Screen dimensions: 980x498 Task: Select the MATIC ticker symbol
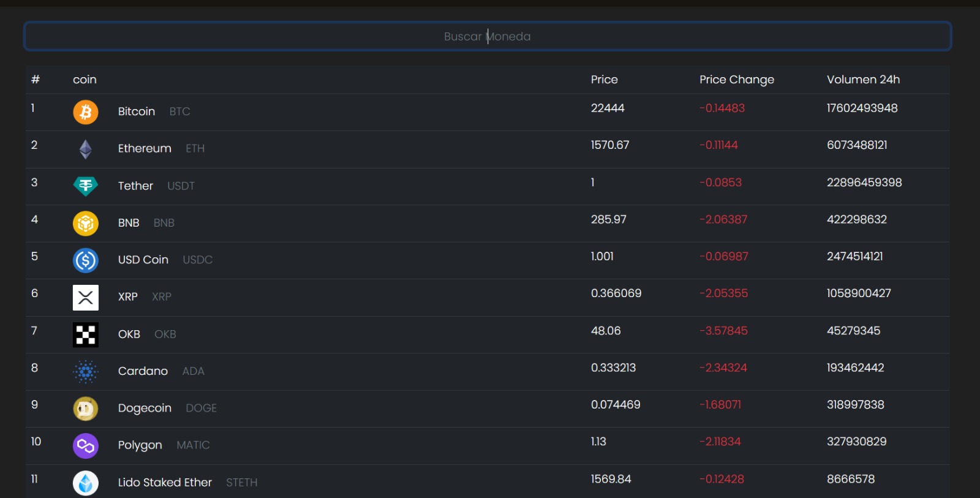coord(194,445)
